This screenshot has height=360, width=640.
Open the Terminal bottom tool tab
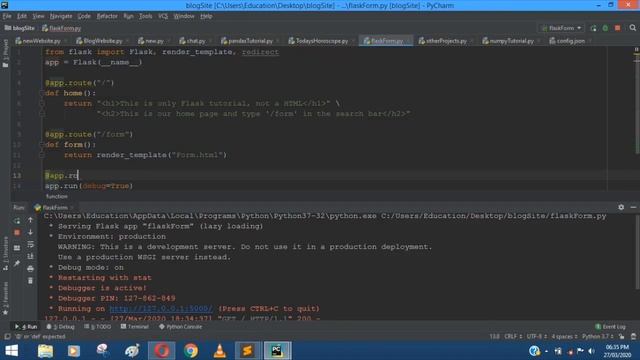(x=135, y=327)
